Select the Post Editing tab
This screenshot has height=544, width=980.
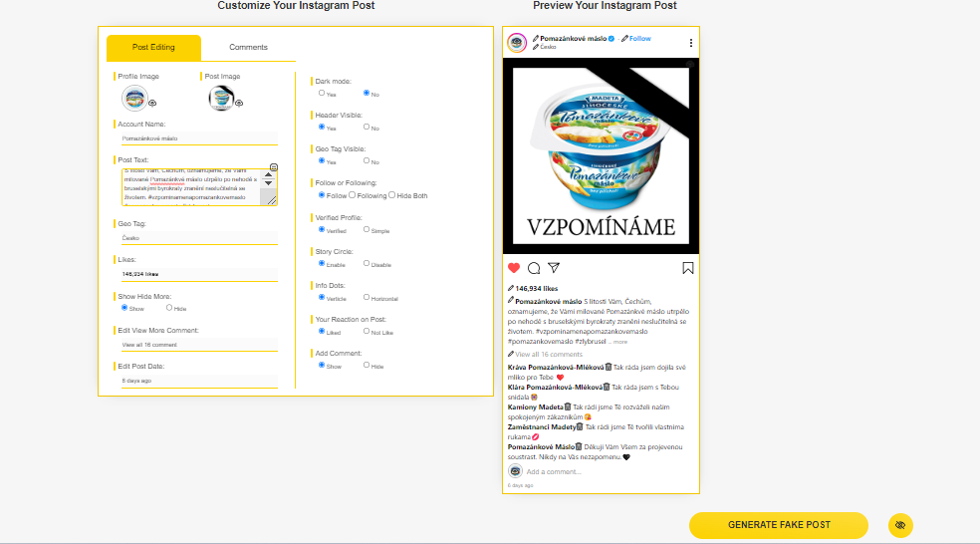[x=153, y=47]
